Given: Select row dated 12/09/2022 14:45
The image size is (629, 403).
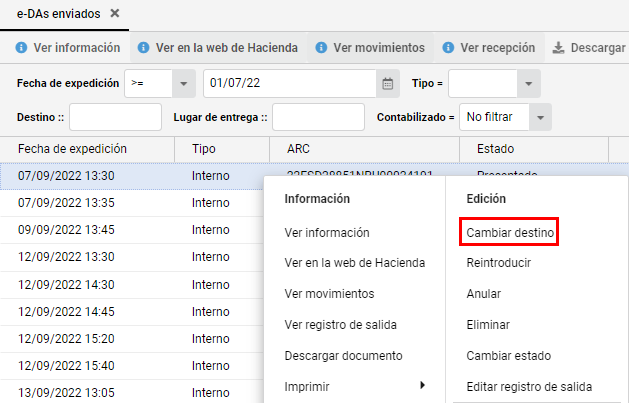Looking at the screenshot, I should tap(132, 312).
